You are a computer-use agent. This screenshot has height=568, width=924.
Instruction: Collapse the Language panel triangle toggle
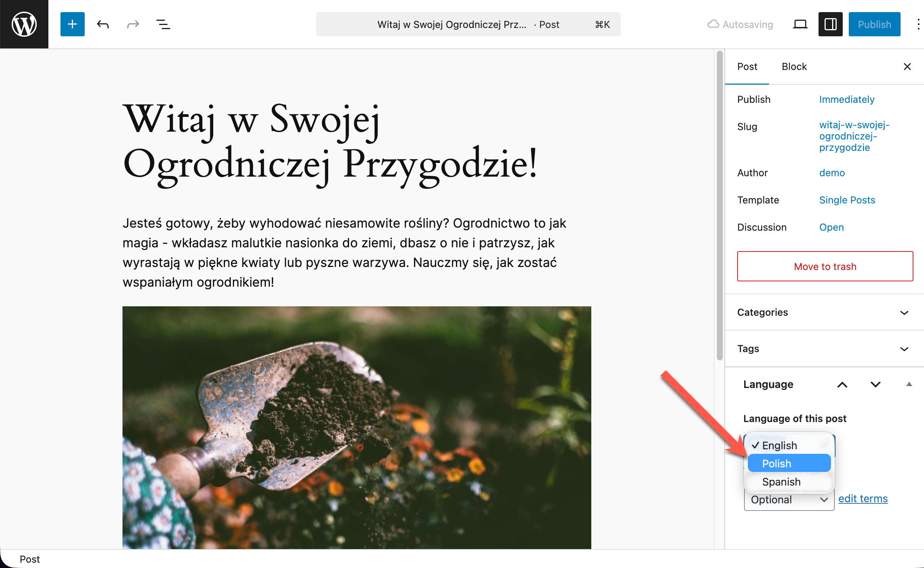point(909,384)
